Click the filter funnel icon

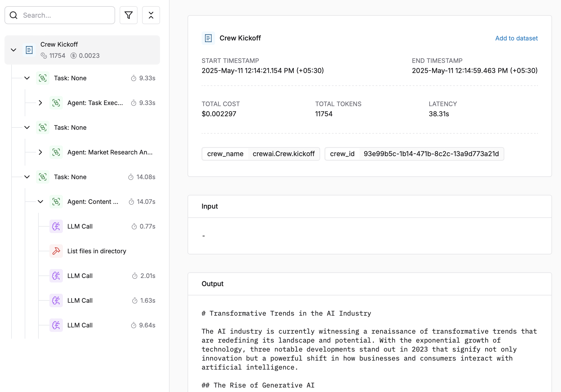pyautogui.click(x=129, y=15)
